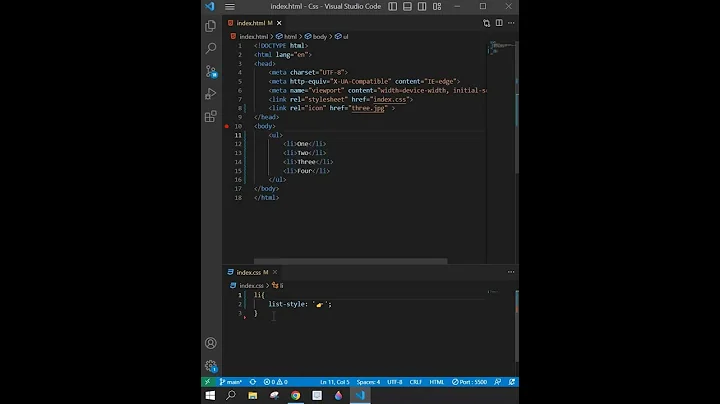The height and width of the screenshot is (404, 720).
Task: Click line 12 text One in editor
Action: click(303, 144)
